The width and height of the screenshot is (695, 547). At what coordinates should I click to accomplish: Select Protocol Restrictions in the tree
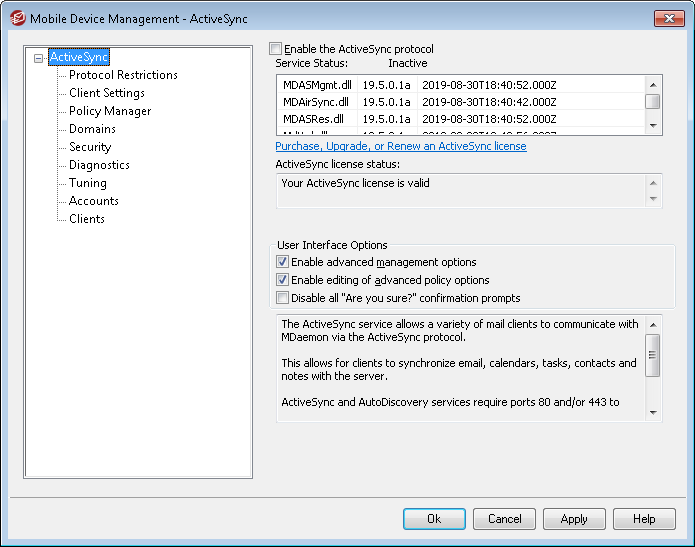(x=123, y=75)
